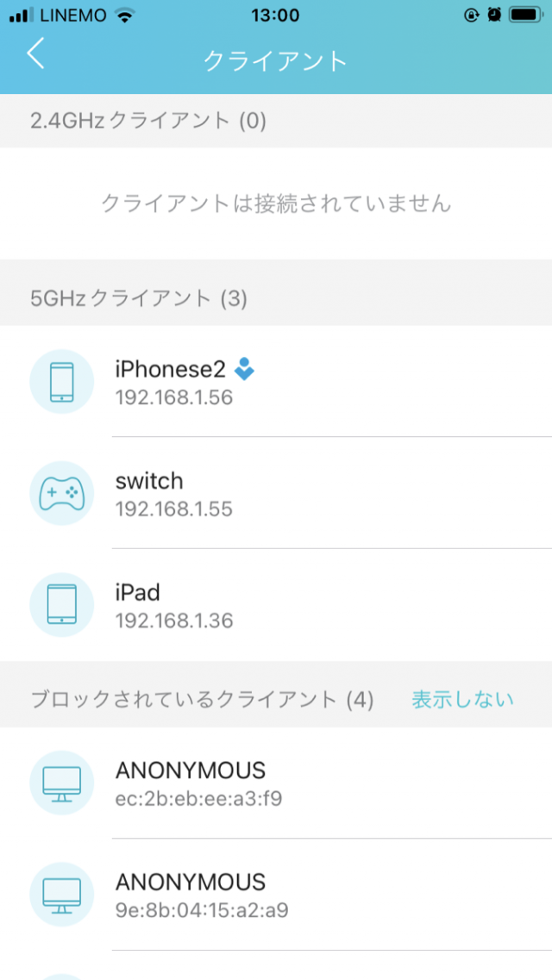Tap the ブロックされているクライアント section header
552x980 pixels.
[202, 699]
